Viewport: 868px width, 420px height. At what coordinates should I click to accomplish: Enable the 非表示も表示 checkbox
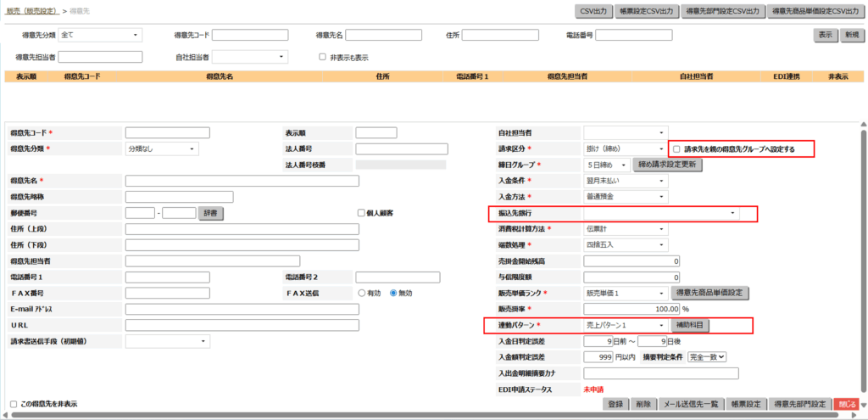pyautogui.click(x=322, y=57)
